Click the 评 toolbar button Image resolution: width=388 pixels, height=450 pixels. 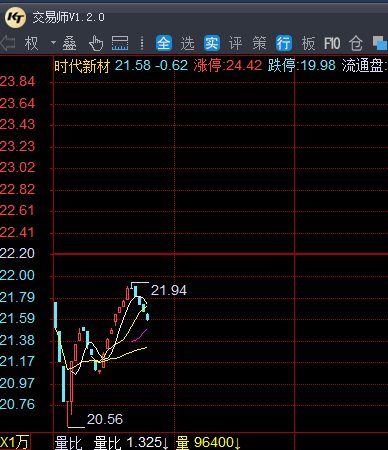pyautogui.click(x=236, y=44)
